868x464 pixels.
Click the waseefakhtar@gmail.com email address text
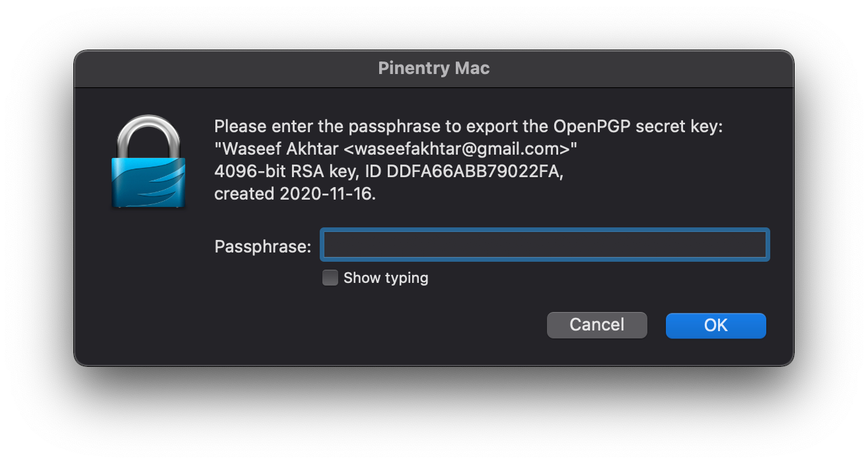pyautogui.click(x=457, y=148)
